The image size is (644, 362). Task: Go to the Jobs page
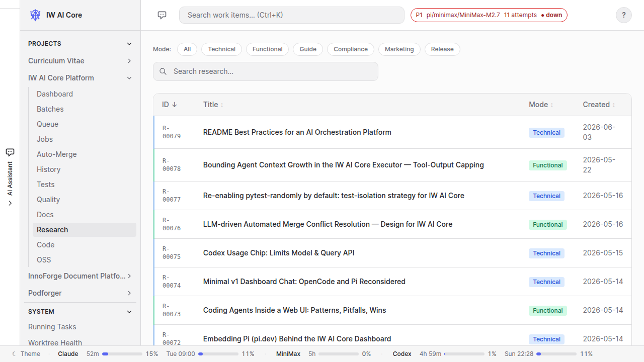pos(85,139)
